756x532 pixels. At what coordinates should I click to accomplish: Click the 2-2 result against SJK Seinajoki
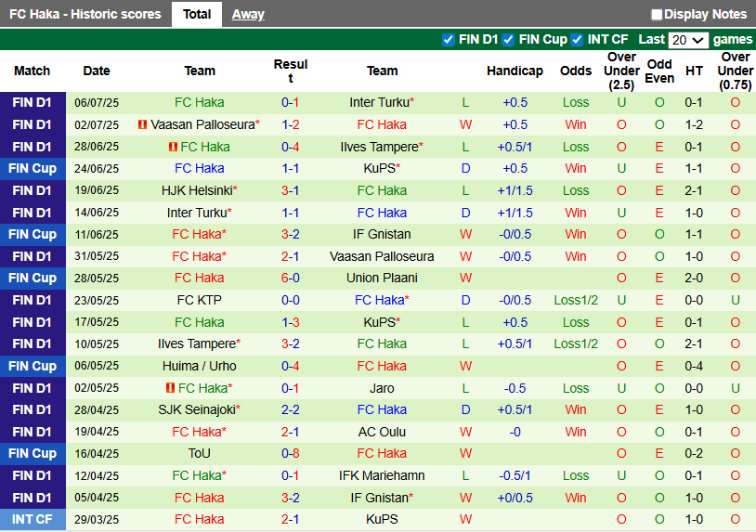pyautogui.click(x=291, y=409)
